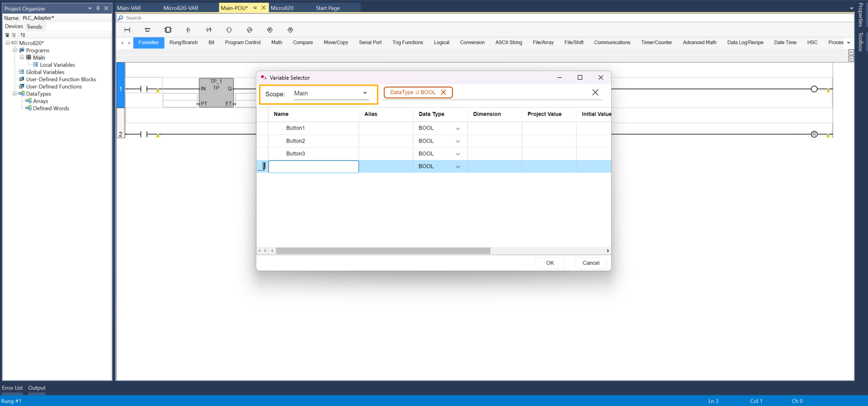The width and height of the screenshot is (868, 406).
Task: Choose the Set Coil instruction icon
Action: click(x=270, y=30)
